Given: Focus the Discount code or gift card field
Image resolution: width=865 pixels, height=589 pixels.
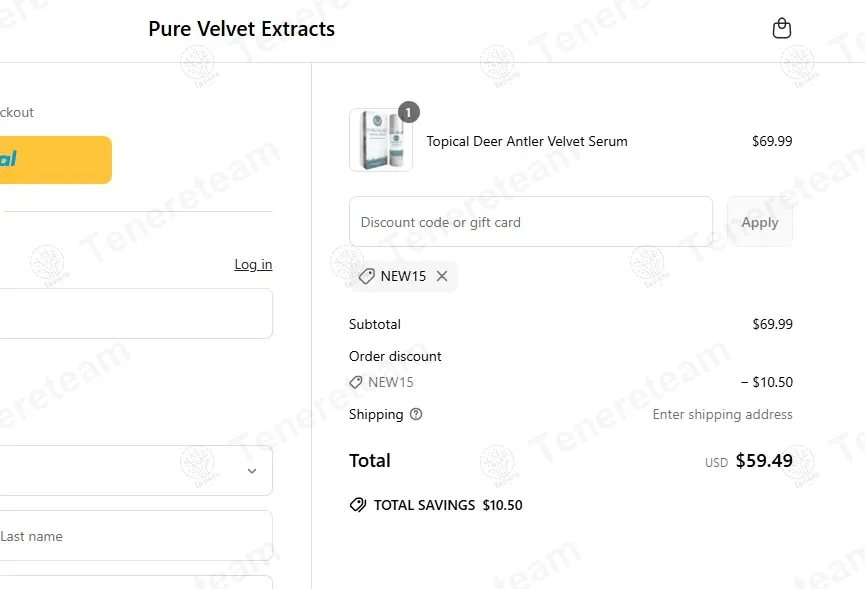Looking at the screenshot, I should pos(530,222).
